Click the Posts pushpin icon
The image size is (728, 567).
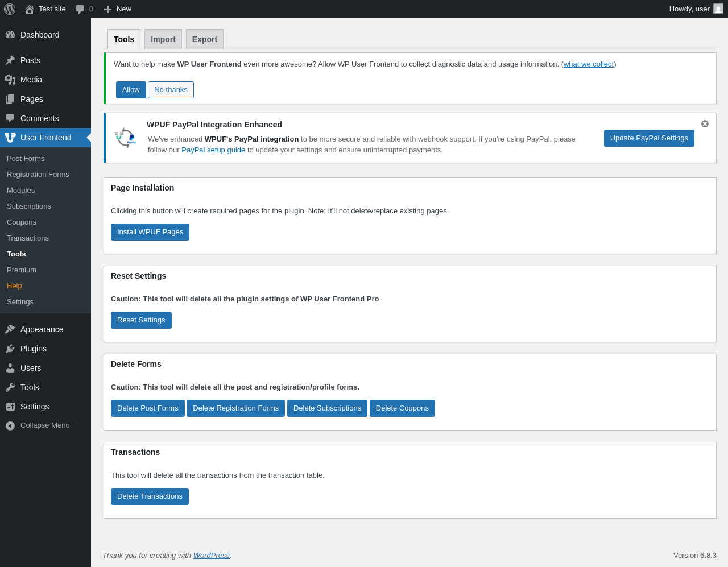coord(10,60)
